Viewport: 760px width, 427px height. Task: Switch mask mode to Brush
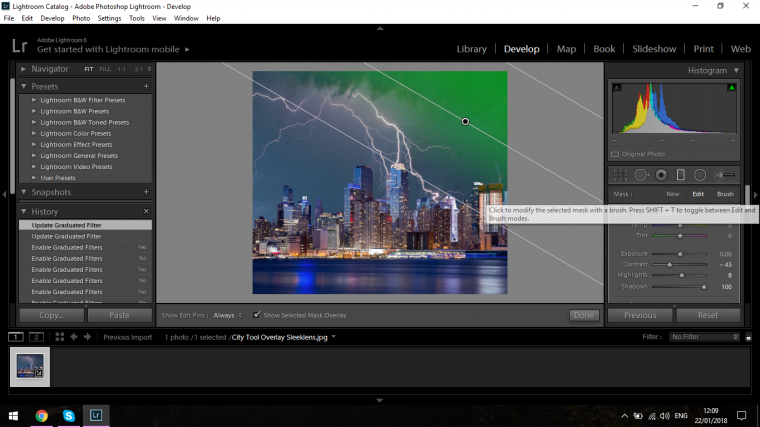[725, 194]
